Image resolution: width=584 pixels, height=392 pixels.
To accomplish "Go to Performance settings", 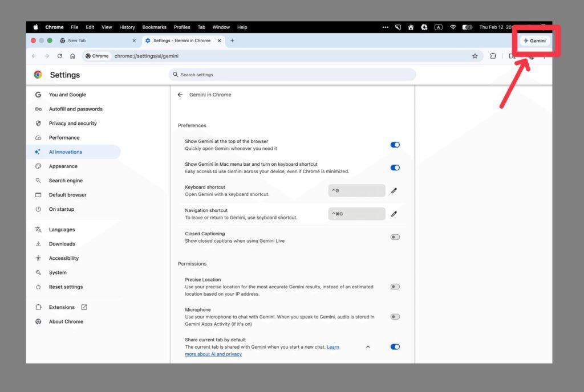I will click(74, 138).
